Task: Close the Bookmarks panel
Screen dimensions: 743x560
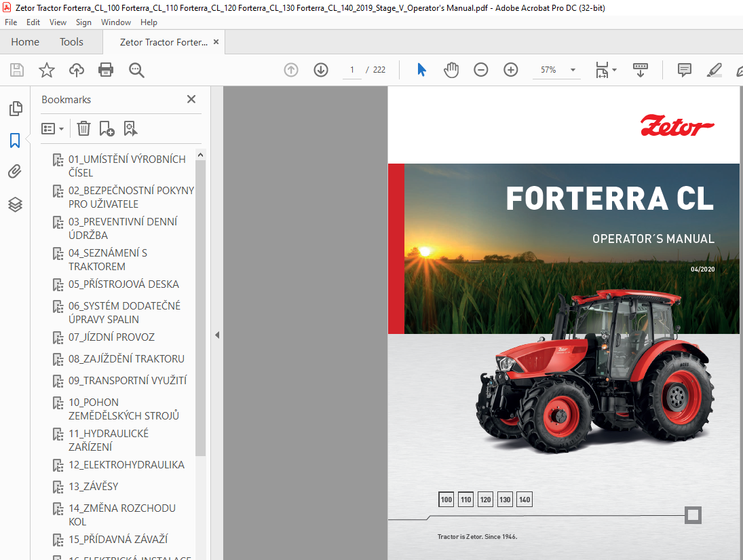Action: point(191,99)
